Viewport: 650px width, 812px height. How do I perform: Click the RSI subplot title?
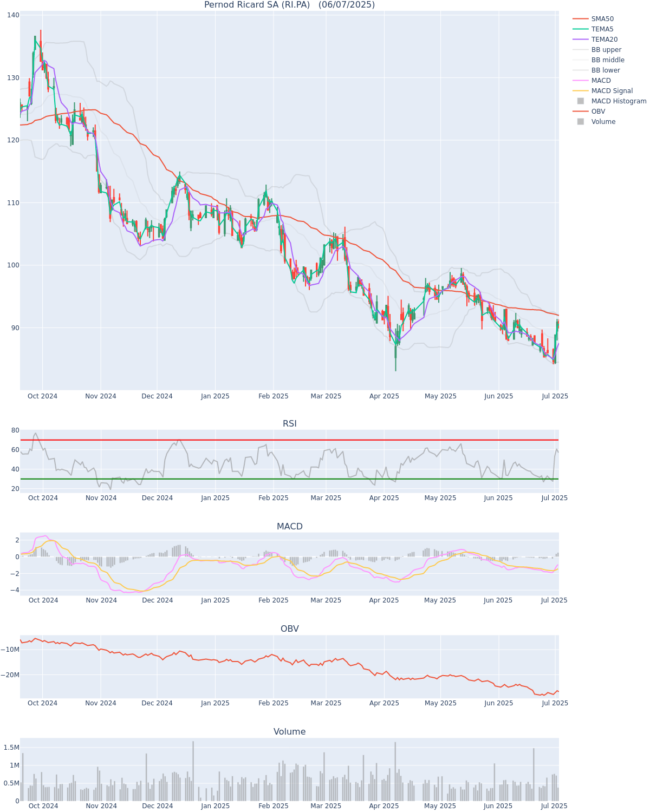pyautogui.click(x=289, y=424)
